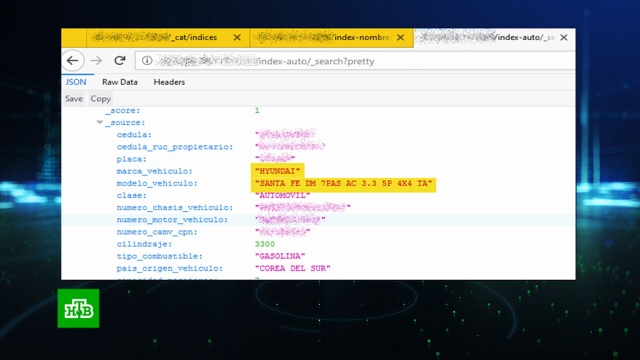Viewport: 640px width, 360px height.
Task: Go back with the browser back arrow
Action: pos(73,61)
